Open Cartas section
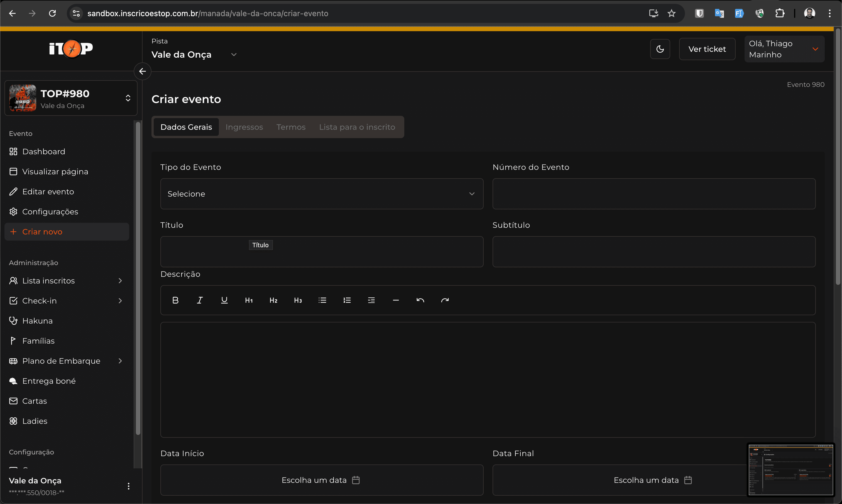 click(67, 401)
